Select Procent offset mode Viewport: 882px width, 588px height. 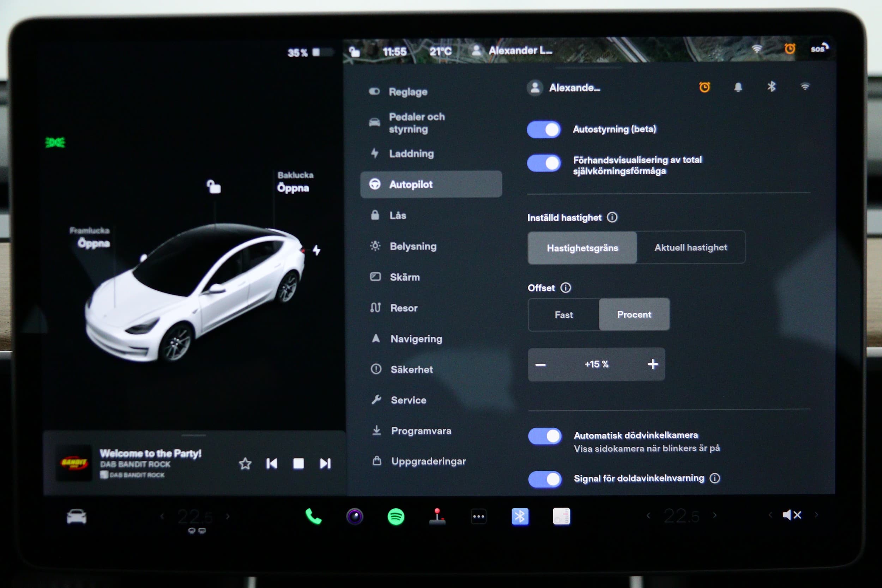634,314
